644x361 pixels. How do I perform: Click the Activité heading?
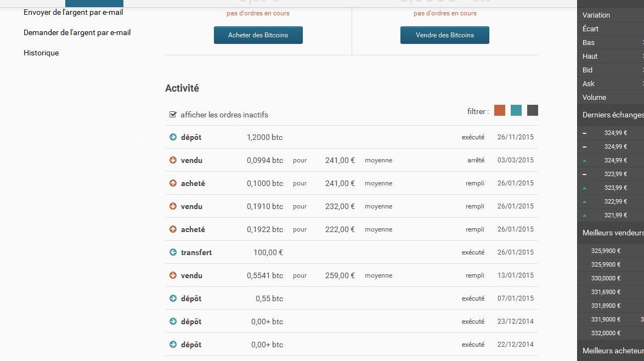pos(182,88)
